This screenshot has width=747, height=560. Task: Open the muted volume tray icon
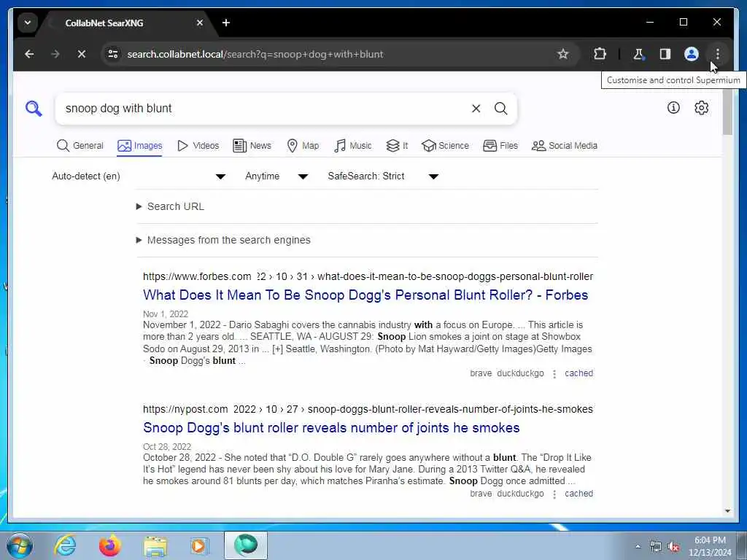pyautogui.click(x=673, y=547)
